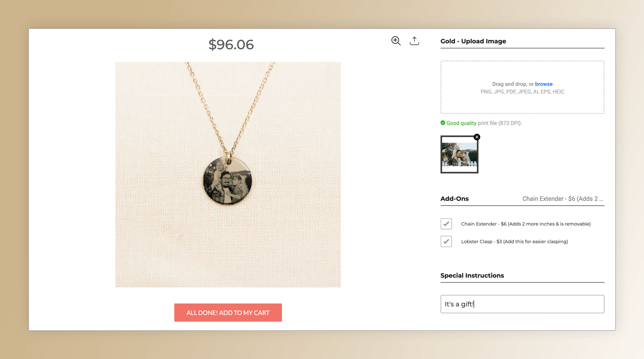
Task: Click the browse link to upload
Action: click(x=544, y=84)
